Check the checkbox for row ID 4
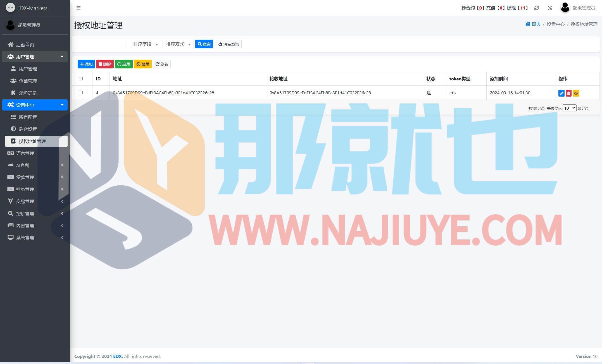This screenshot has width=602, height=364. click(81, 93)
